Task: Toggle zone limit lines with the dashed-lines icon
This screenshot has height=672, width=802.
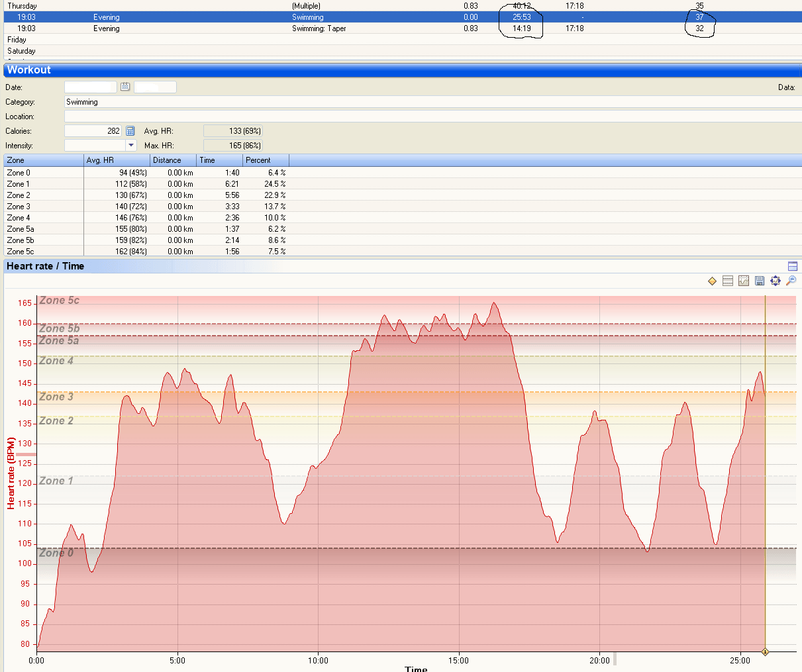Action: (728, 281)
